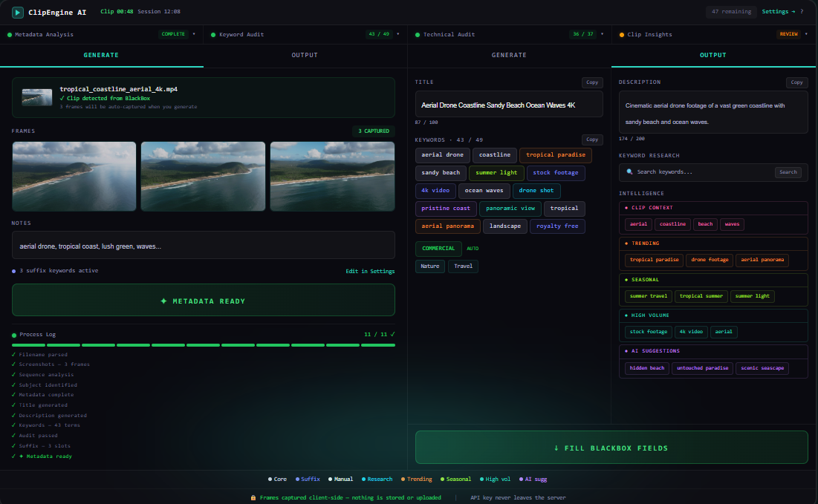Switch to the left panel OUTPUT tab

click(305, 55)
